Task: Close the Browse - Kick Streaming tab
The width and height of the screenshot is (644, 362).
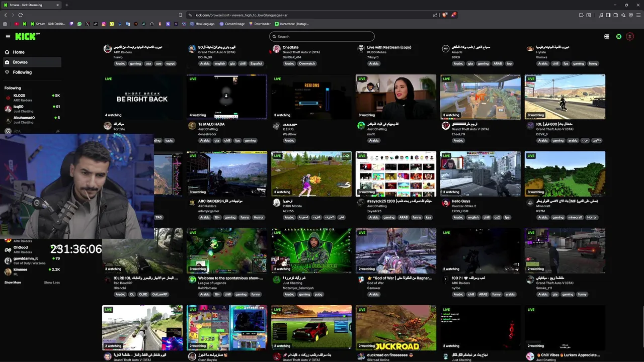Action: [57, 5]
